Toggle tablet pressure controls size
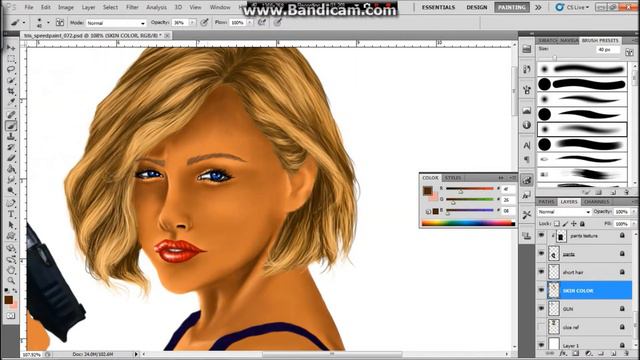 point(278,23)
